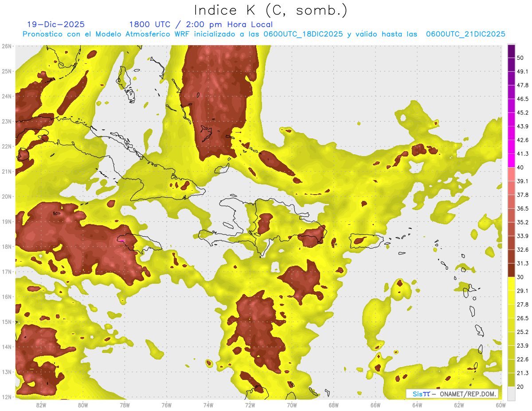
Task: Click the '76W' longitude label
Action: (166, 405)
